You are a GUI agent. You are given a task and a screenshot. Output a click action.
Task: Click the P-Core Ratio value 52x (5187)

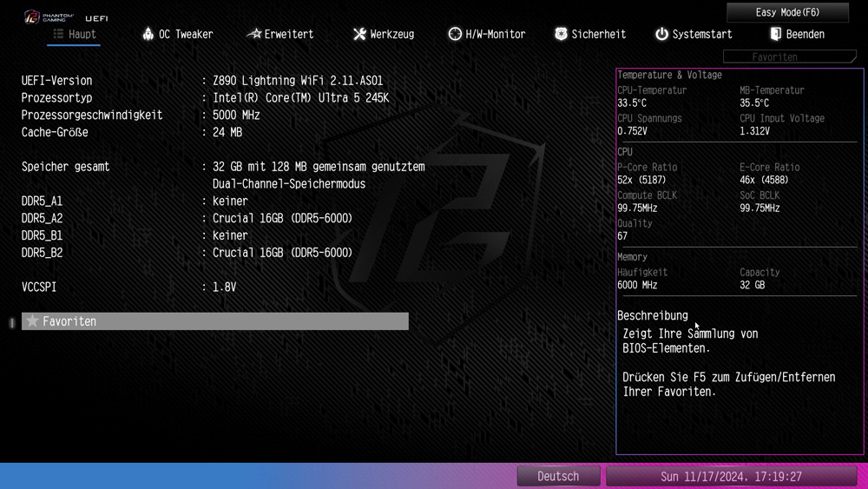[x=641, y=180]
